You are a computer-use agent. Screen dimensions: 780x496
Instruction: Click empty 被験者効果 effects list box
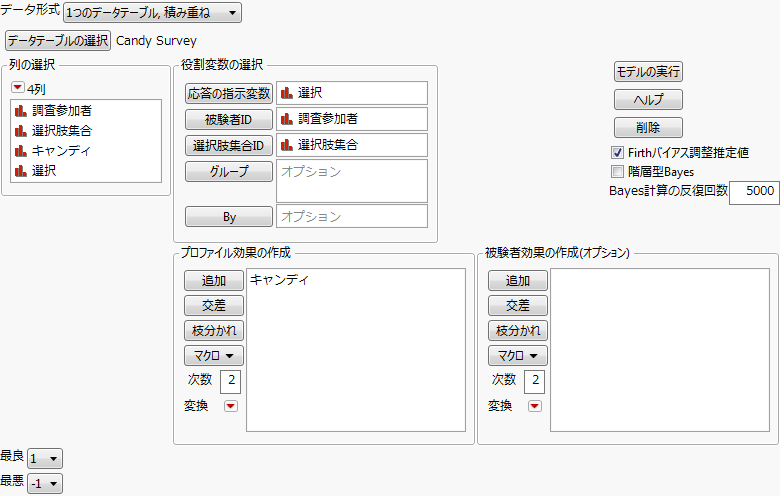[660, 350]
